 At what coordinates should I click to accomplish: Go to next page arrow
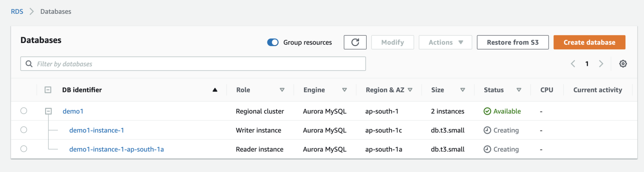pos(601,64)
